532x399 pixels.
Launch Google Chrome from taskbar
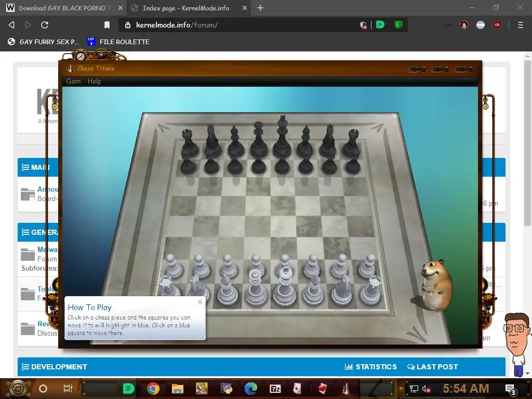coord(153,389)
